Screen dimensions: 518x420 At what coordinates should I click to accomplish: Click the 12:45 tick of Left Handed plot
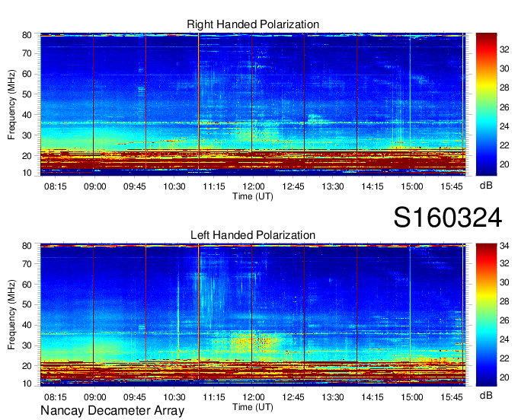click(293, 397)
